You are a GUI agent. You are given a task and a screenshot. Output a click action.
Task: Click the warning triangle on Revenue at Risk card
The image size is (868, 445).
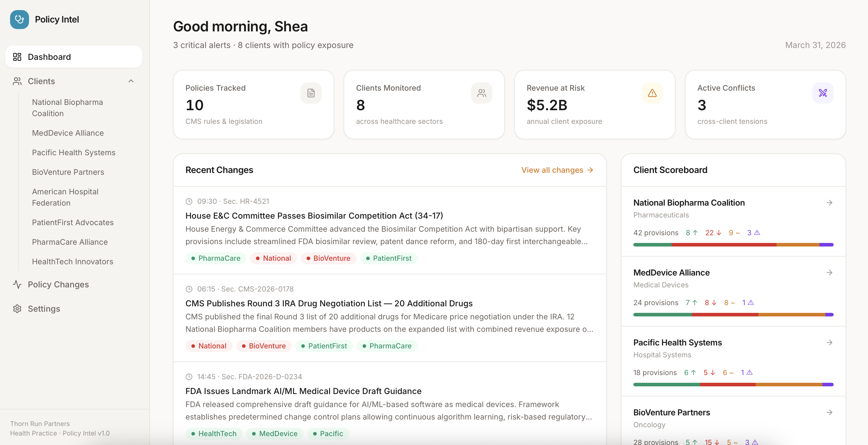click(652, 93)
